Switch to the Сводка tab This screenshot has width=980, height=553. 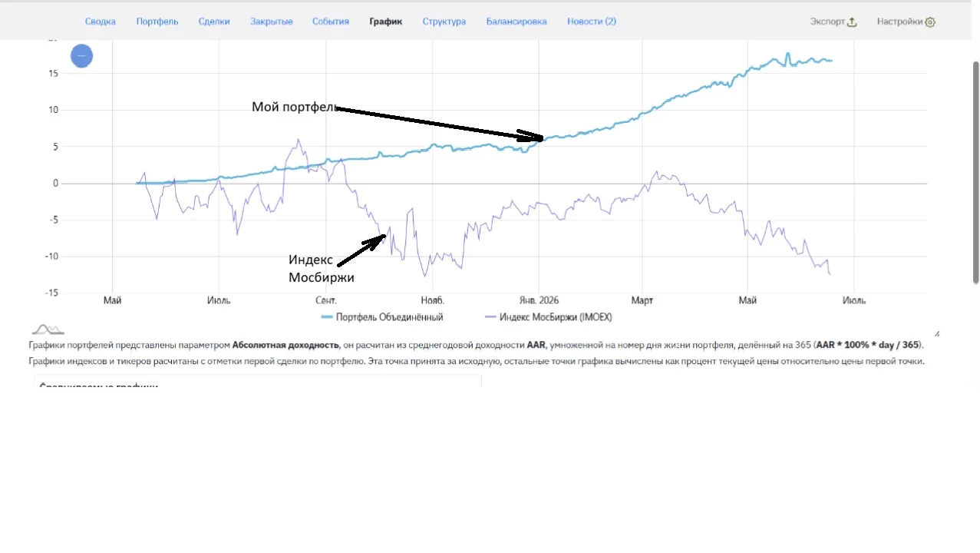[101, 22]
